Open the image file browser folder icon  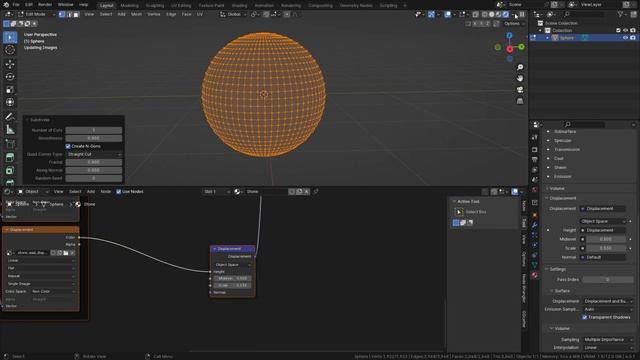point(66,253)
